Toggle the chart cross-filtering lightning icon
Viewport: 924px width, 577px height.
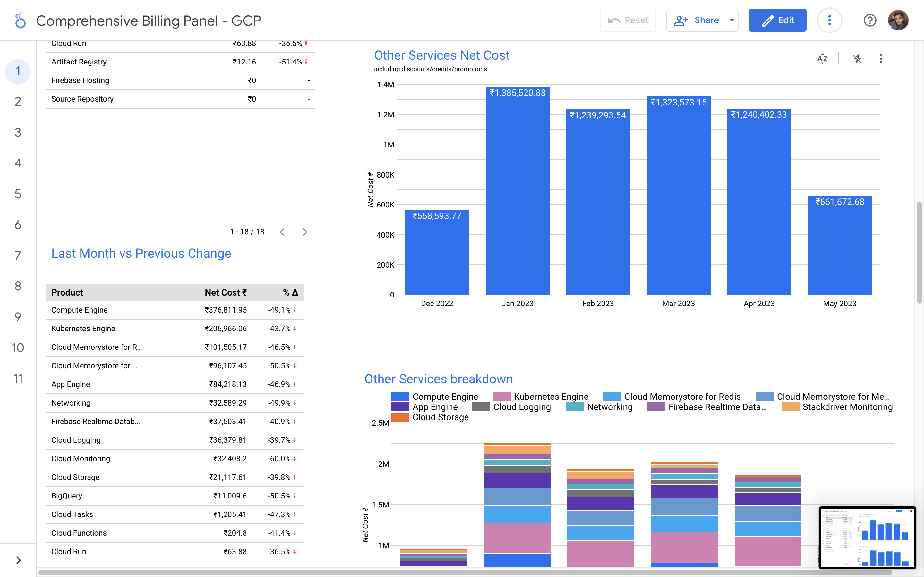tap(857, 59)
